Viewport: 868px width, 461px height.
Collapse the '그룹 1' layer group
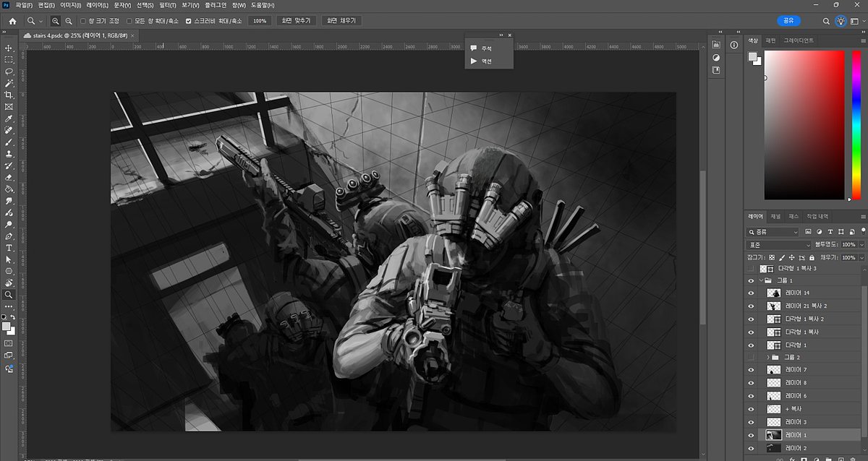tap(760, 280)
